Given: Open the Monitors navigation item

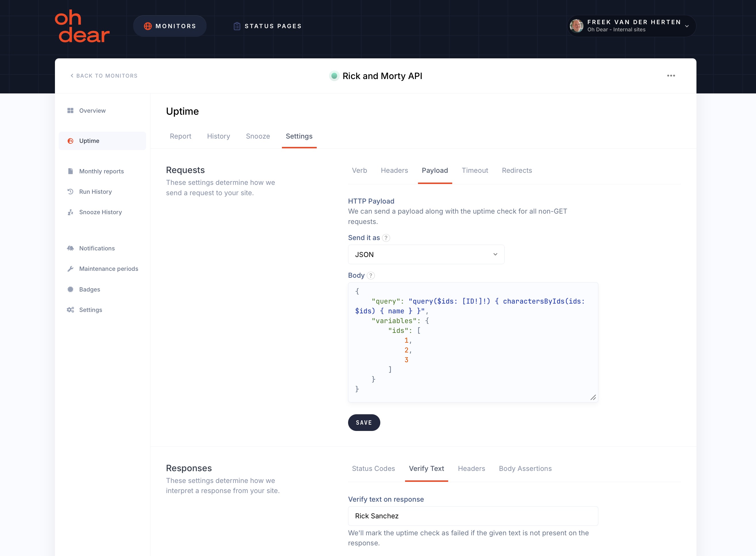Looking at the screenshot, I should (x=170, y=26).
